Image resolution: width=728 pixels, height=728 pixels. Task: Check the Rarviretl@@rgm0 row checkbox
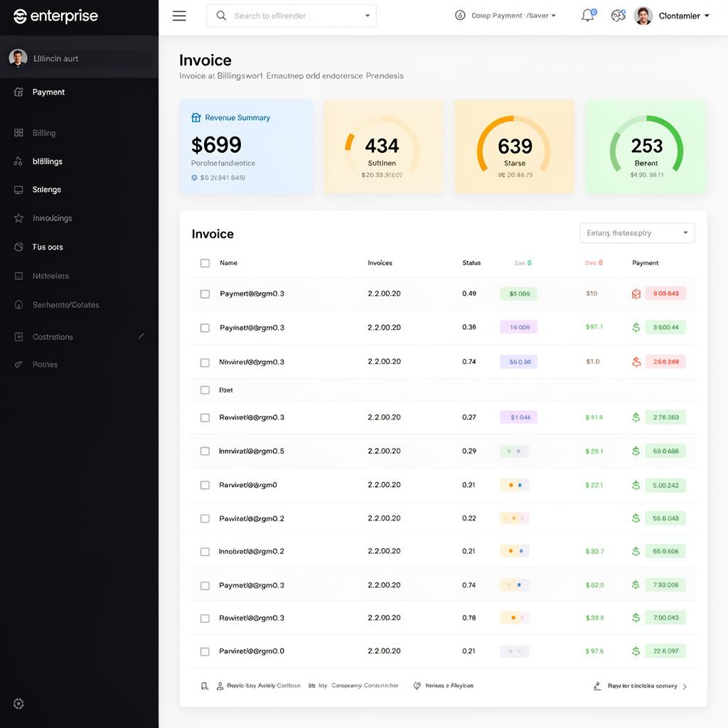pyautogui.click(x=205, y=485)
